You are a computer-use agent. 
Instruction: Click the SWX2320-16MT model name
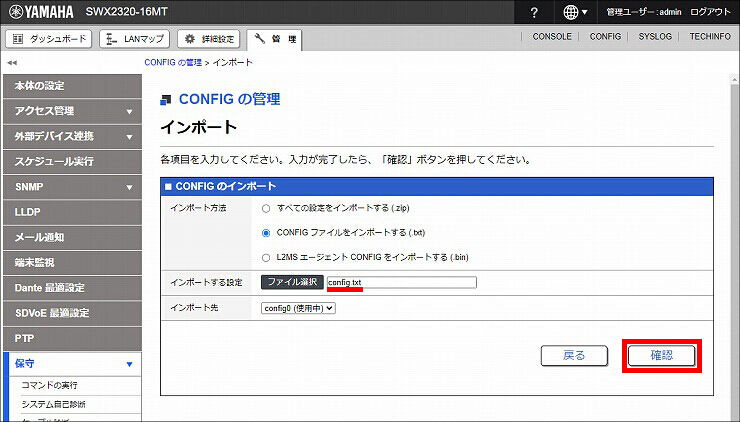point(126,12)
